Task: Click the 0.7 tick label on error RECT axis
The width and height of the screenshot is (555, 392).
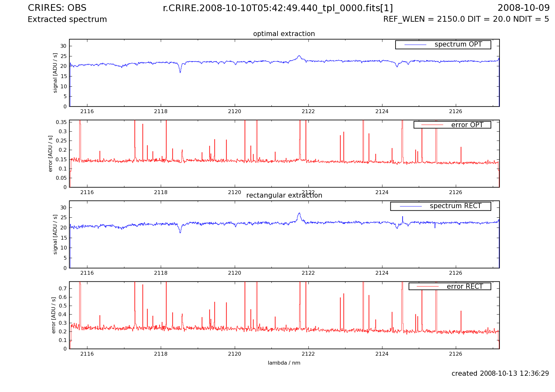Action: [x=63, y=288]
